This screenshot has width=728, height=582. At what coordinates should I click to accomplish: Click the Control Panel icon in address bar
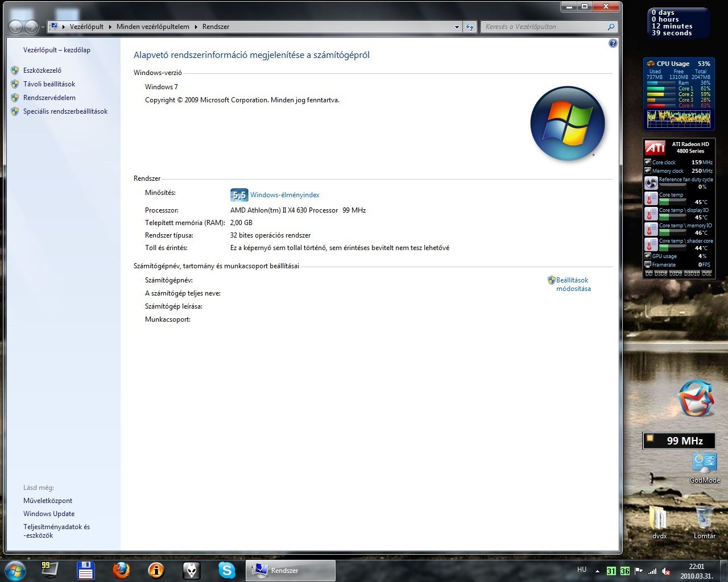[x=54, y=27]
